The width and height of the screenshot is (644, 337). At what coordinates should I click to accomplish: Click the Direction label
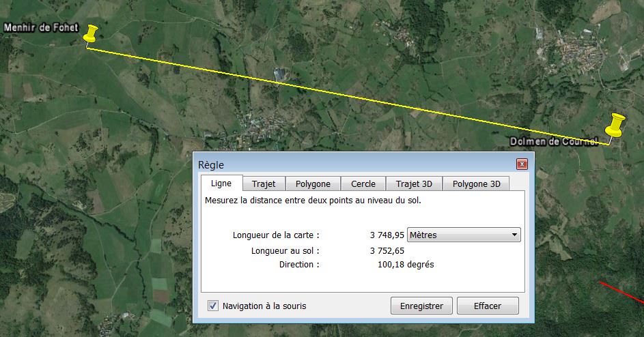click(x=299, y=264)
